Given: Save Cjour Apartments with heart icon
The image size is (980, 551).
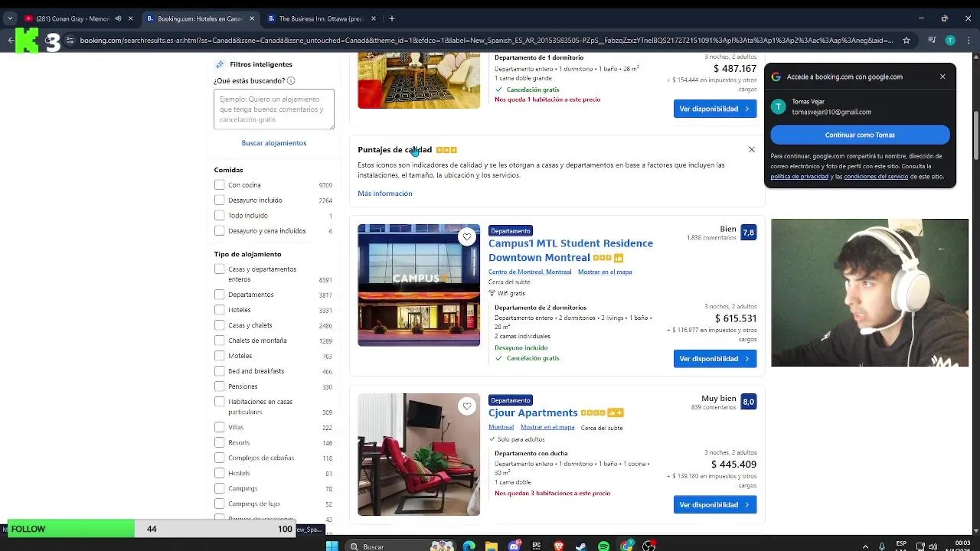Looking at the screenshot, I should [x=467, y=406].
